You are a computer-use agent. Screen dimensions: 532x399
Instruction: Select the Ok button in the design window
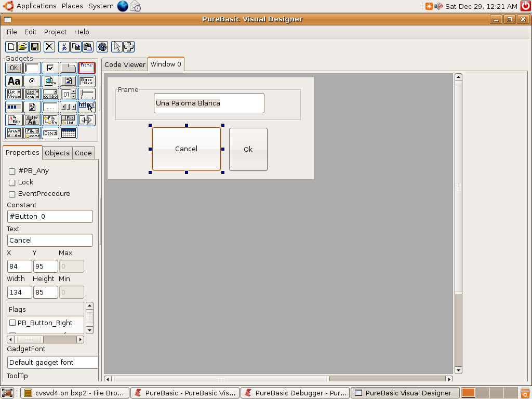[x=248, y=149]
